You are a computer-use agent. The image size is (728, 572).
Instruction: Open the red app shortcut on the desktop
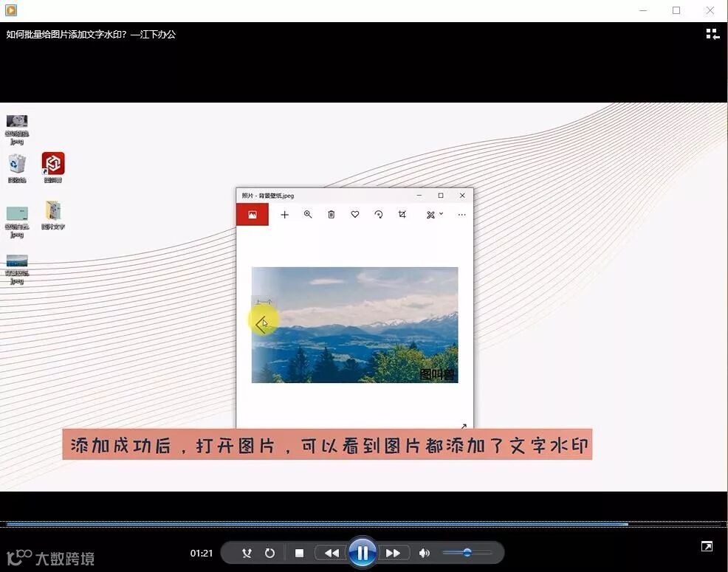click(x=53, y=168)
